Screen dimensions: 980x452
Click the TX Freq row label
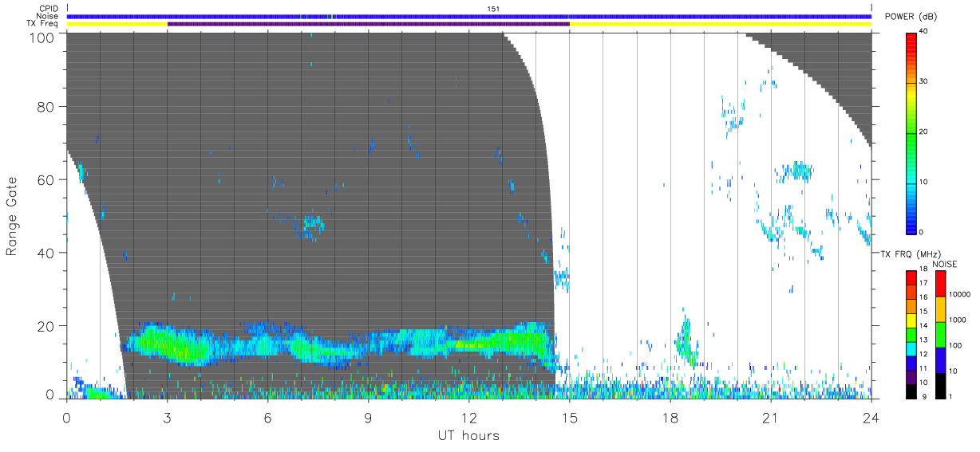[x=42, y=24]
